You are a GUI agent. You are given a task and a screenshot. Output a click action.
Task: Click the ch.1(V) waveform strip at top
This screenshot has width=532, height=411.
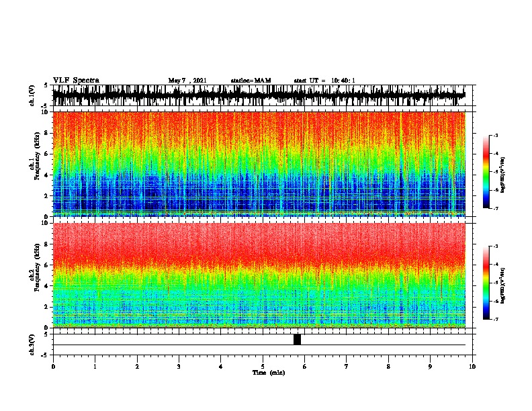(259, 95)
